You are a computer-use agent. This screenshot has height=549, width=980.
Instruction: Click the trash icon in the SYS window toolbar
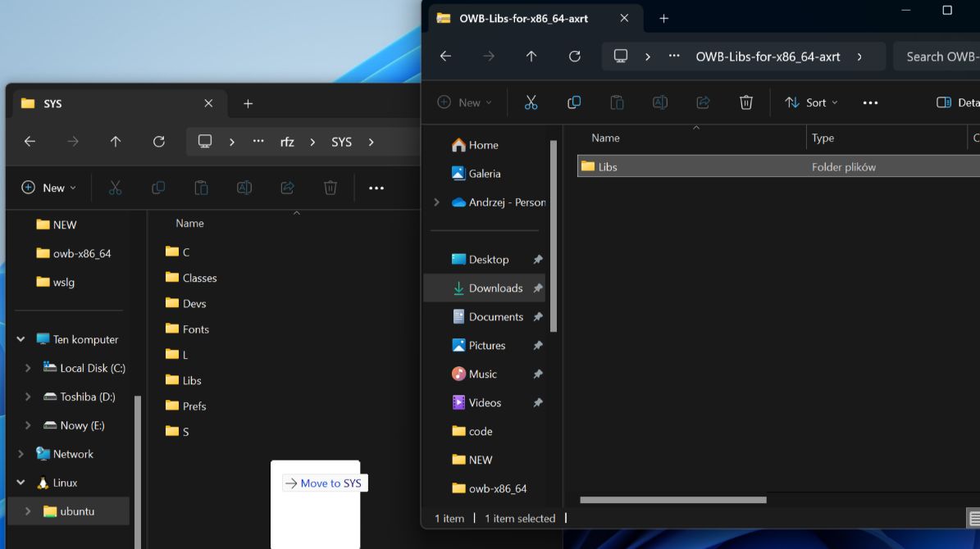[x=330, y=188]
